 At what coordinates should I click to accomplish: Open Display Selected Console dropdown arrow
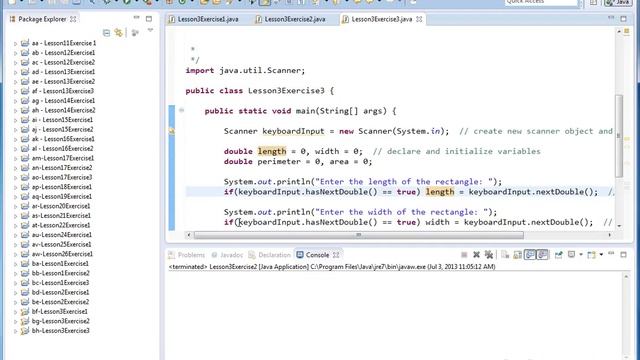click(581, 255)
